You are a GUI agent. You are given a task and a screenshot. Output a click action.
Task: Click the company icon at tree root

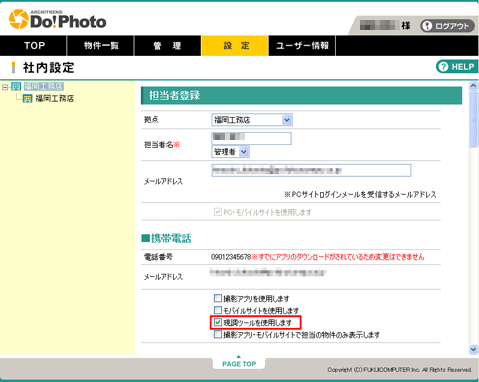tap(16, 87)
